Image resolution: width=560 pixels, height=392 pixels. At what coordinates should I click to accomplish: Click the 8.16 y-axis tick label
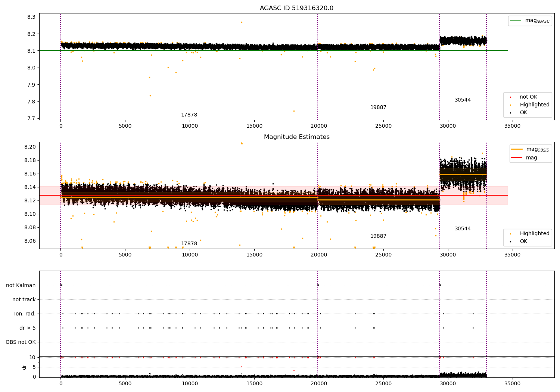[x=30, y=174]
